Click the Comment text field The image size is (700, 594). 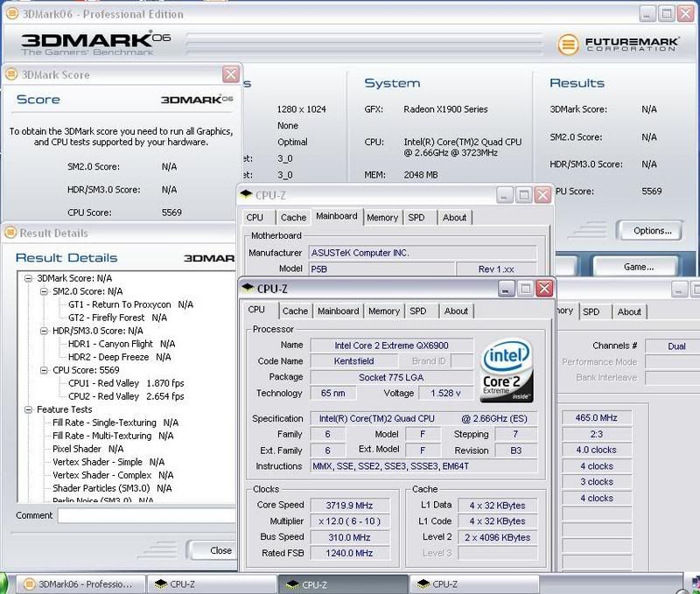146,516
